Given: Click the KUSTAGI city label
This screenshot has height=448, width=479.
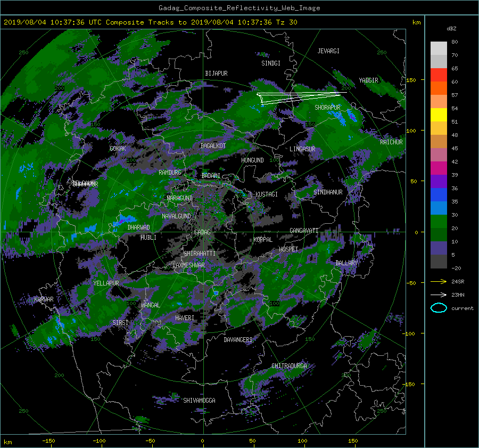Looking at the screenshot, I should click(x=267, y=194).
